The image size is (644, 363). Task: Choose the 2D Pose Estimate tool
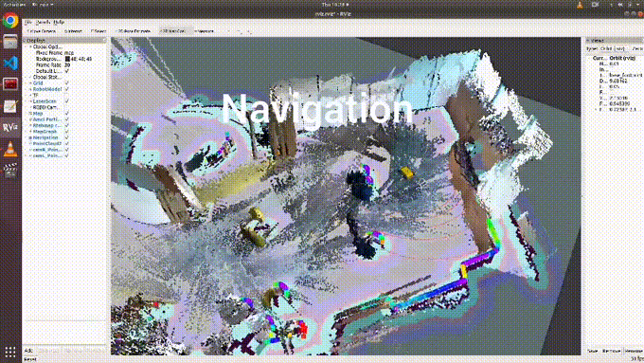[134, 31]
